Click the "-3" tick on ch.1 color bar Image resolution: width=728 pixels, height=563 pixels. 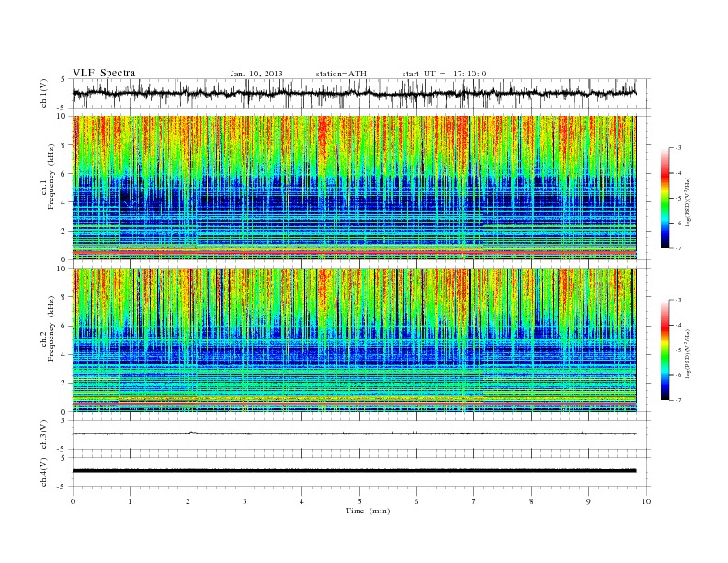(678, 148)
